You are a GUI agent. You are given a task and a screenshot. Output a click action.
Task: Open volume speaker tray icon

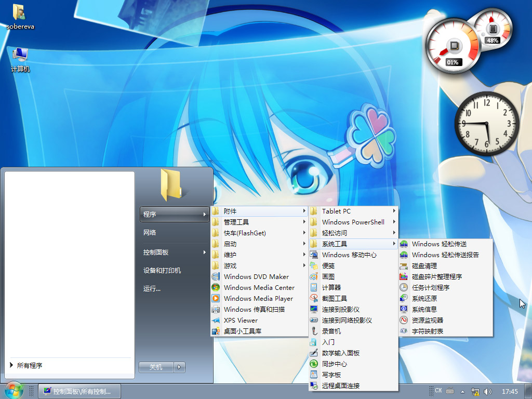[x=487, y=391]
